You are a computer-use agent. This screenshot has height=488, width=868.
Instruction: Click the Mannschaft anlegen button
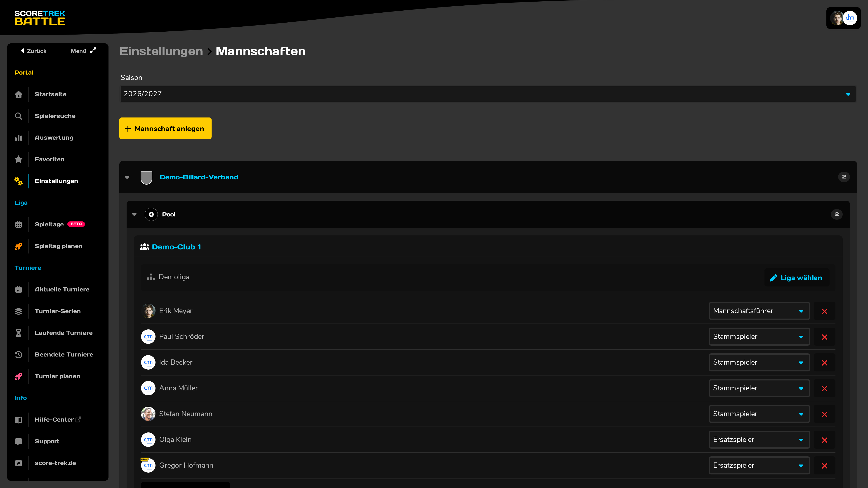click(x=165, y=128)
